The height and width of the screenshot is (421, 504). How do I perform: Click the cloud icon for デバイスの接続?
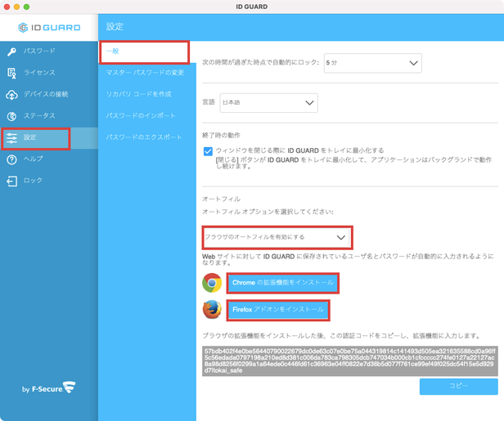pos(12,94)
